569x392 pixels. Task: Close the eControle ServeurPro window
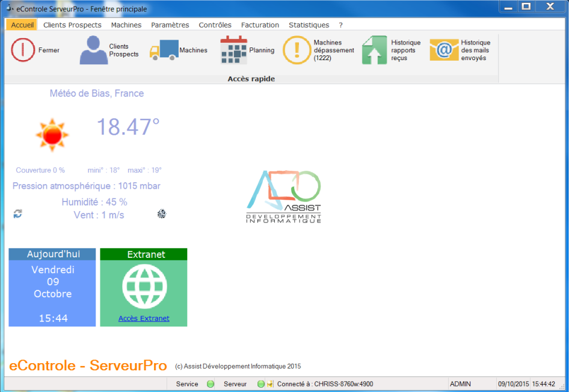(550, 7)
